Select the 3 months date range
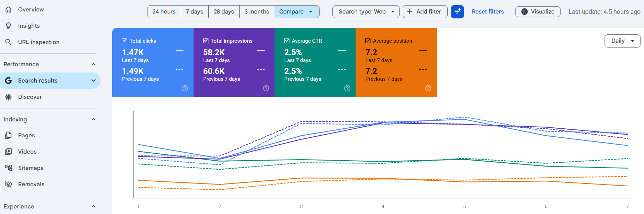 coord(257,12)
